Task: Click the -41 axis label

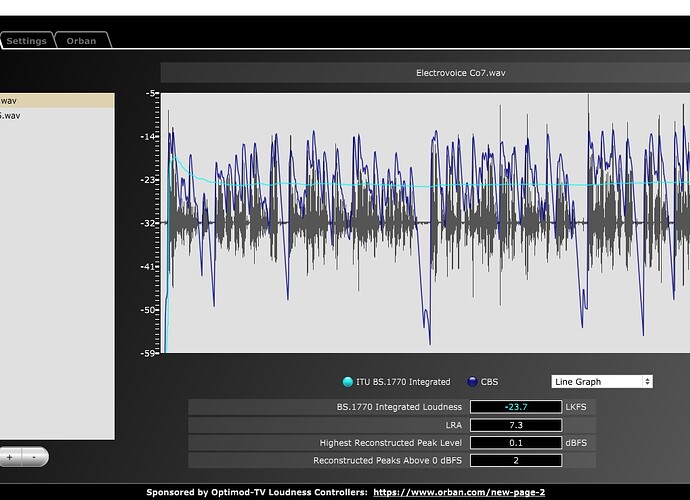Action: [x=147, y=266]
